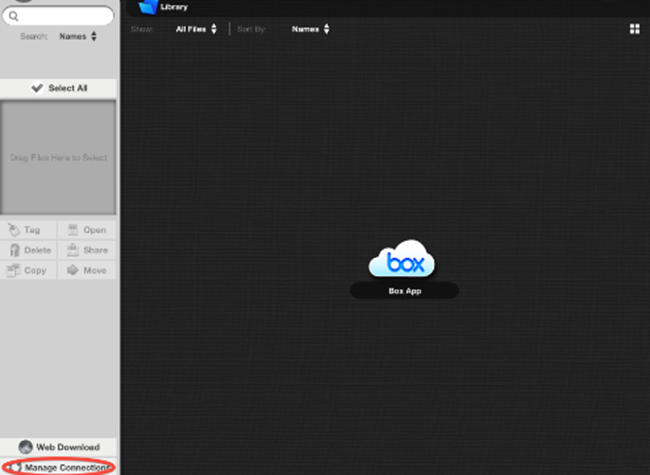Screen dimensions: 650x475
Task: Click the trash icon next to Delete
Action: pyautogui.click(x=15, y=250)
